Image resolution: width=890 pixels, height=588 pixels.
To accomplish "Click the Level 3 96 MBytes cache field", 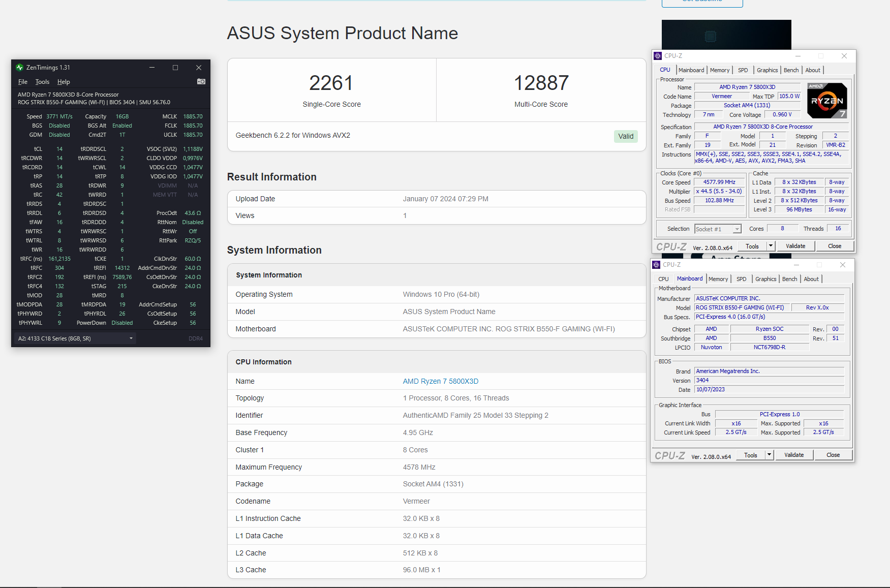I will click(x=799, y=209).
